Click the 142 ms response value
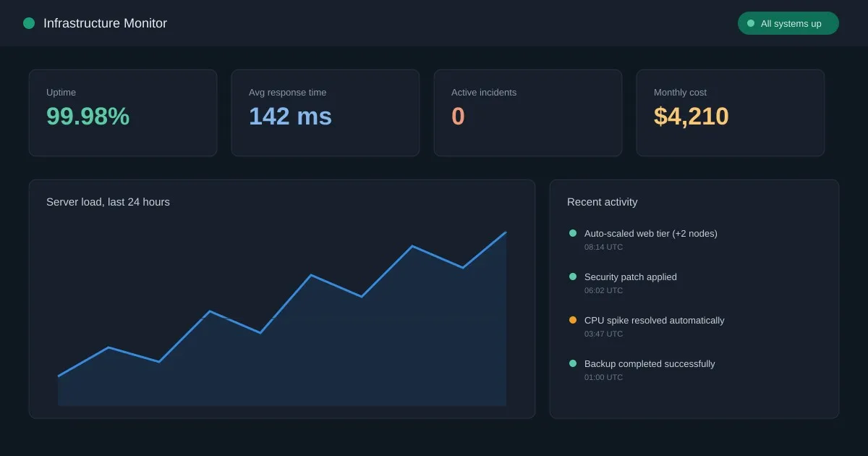 pos(290,117)
